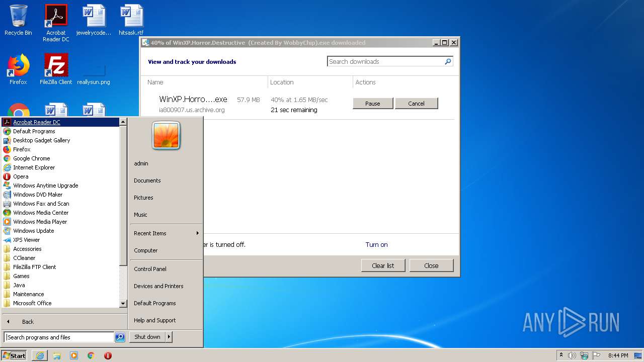Open Acrobat Reader DC desktop shortcut
Image resolution: width=644 pixels, height=362 pixels.
pyautogui.click(x=56, y=23)
